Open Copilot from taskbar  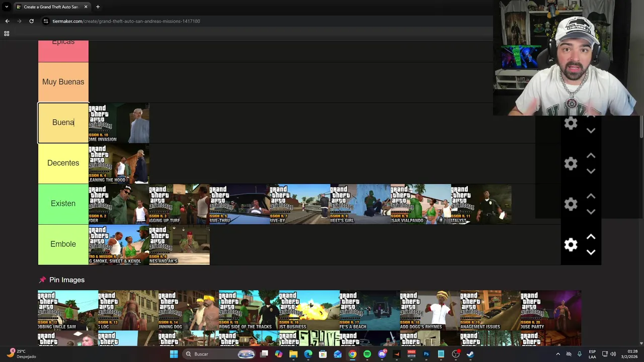[x=279, y=354]
